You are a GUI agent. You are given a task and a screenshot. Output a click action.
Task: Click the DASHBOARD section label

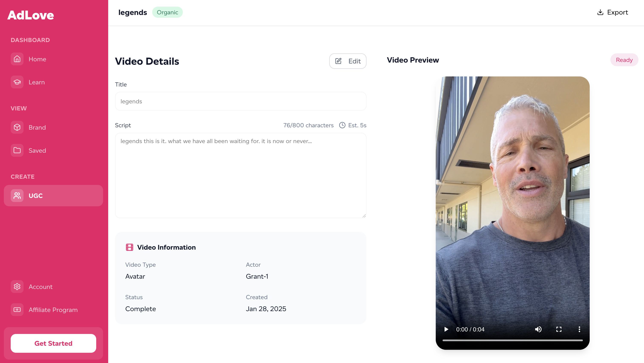click(x=30, y=40)
